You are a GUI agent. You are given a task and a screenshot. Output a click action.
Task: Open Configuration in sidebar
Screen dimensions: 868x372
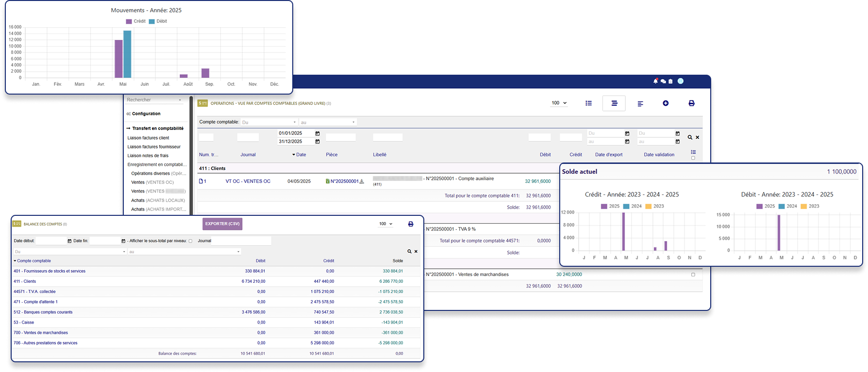pyautogui.click(x=146, y=114)
